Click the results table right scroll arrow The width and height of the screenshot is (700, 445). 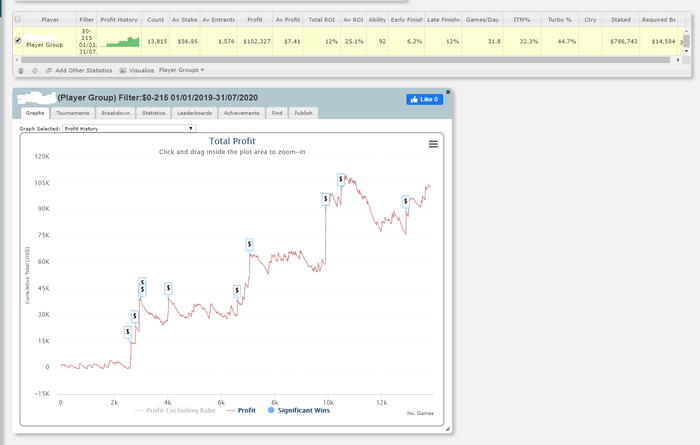(x=678, y=60)
